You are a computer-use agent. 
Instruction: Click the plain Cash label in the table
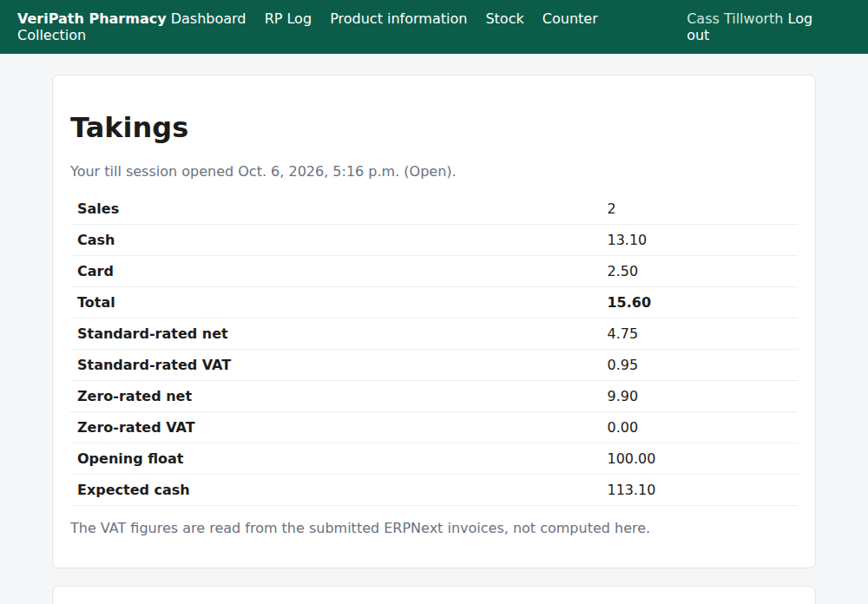(95, 240)
